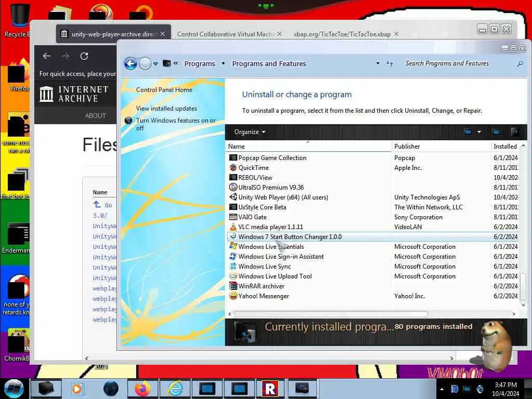Sort by the Publisher column header
This screenshot has height=399, width=532.
click(x=441, y=146)
